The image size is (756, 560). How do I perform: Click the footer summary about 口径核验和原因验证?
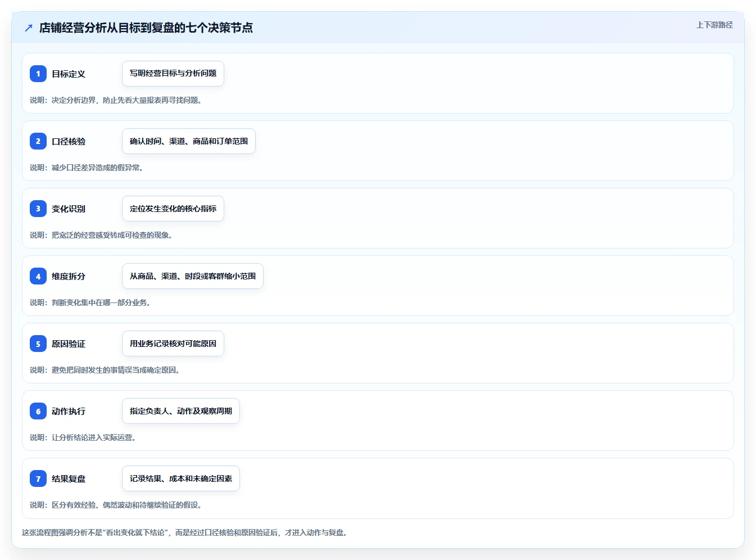click(184, 532)
